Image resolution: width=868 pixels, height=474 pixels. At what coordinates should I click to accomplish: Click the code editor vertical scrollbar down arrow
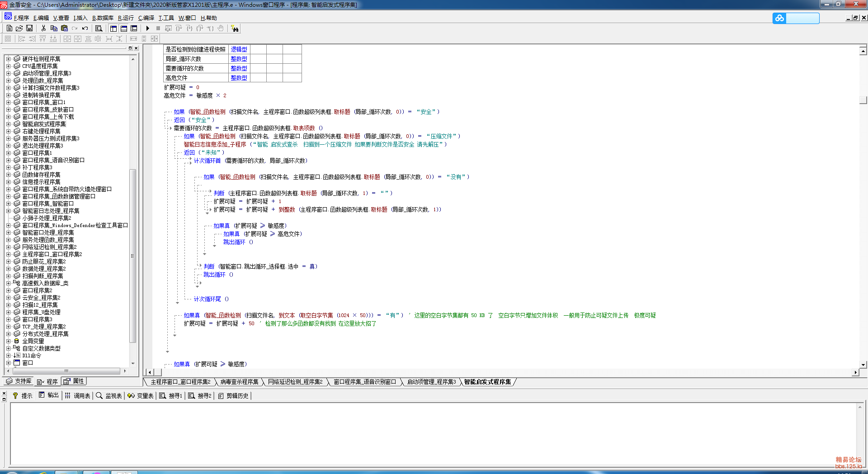pos(863,365)
